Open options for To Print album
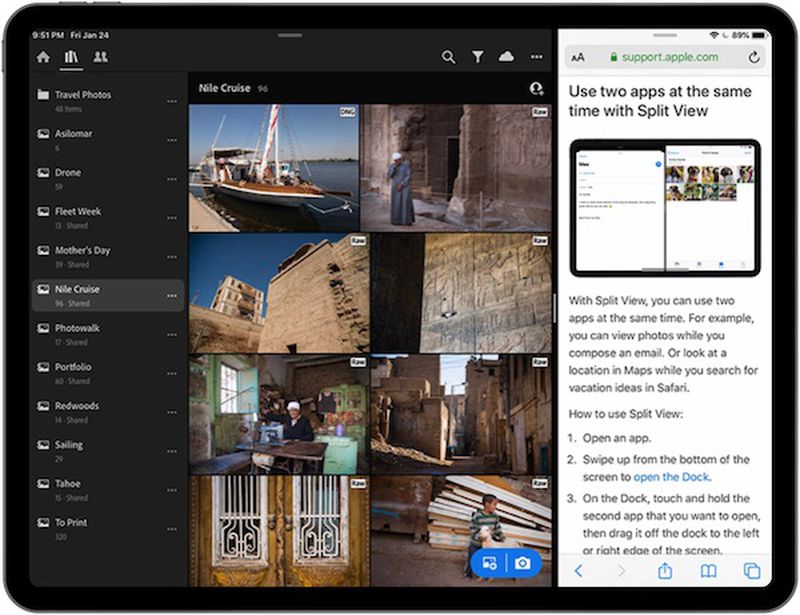Image resolution: width=800 pixels, height=615 pixels. 172,529
